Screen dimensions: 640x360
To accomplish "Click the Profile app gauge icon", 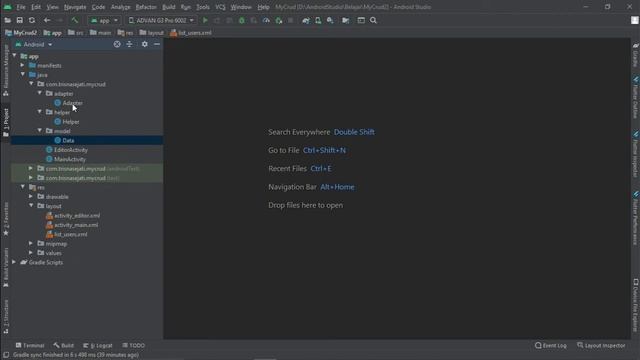I will tap(266, 20).
